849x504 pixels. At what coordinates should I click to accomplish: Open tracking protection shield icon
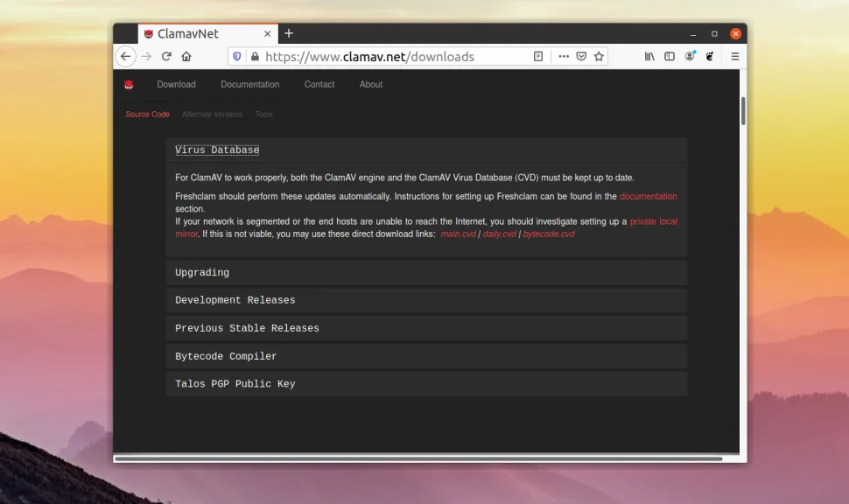[236, 56]
